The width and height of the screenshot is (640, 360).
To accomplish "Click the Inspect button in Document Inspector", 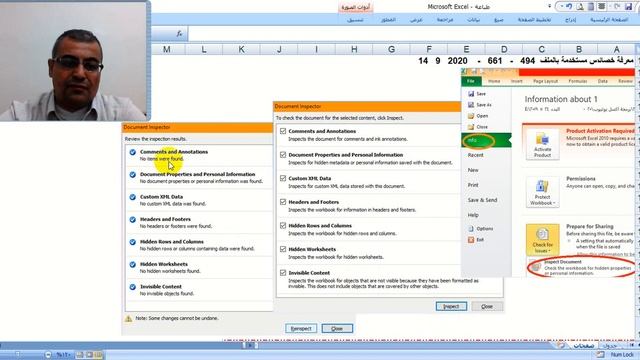I will click(x=451, y=306).
